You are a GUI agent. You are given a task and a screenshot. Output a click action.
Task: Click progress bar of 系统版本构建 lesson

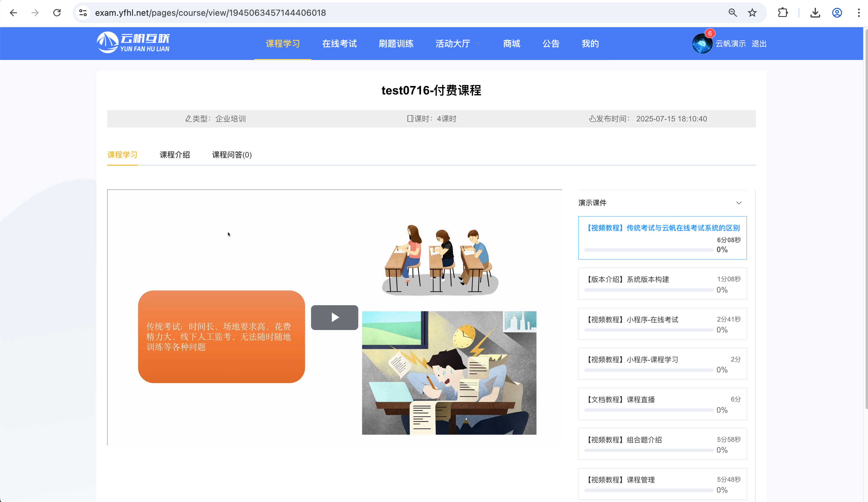pos(649,290)
